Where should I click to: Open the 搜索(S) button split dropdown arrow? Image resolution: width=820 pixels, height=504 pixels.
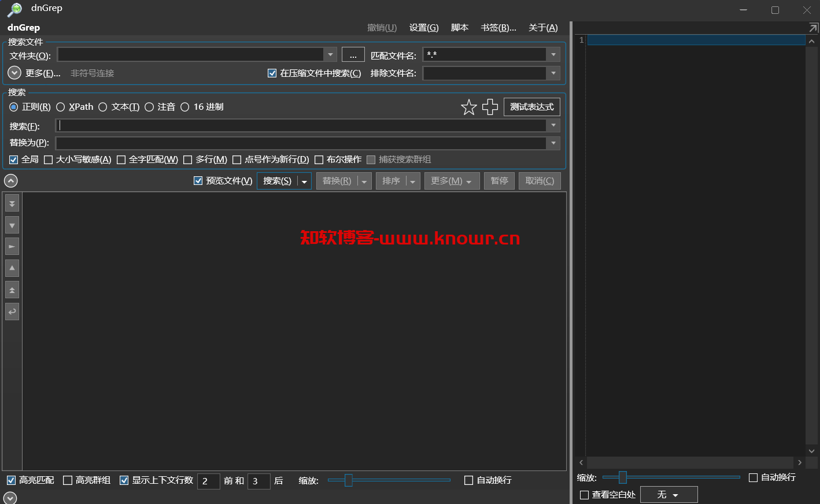point(304,181)
